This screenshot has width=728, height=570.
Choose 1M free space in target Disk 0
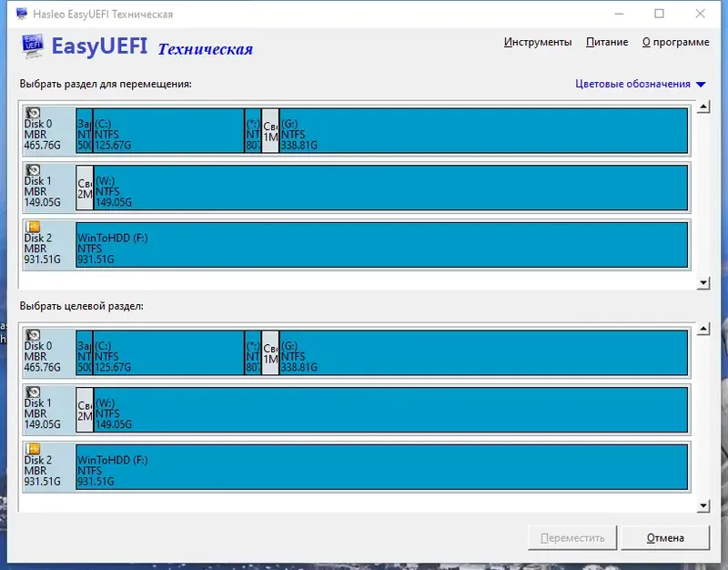click(270, 352)
